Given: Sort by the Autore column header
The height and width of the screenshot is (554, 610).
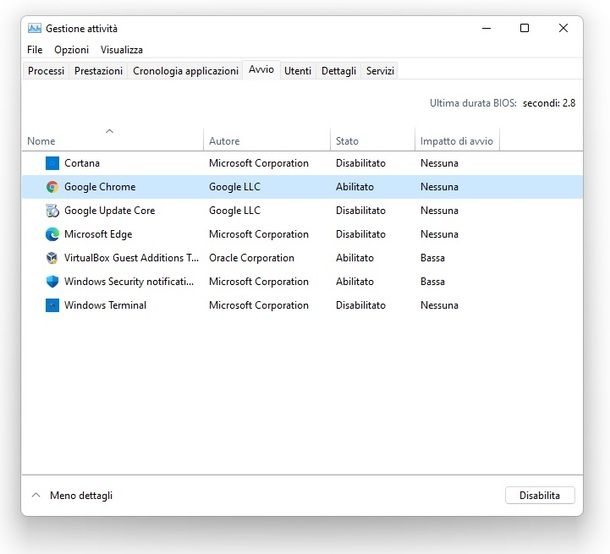Looking at the screenshot, I should [x=267, y=139].
